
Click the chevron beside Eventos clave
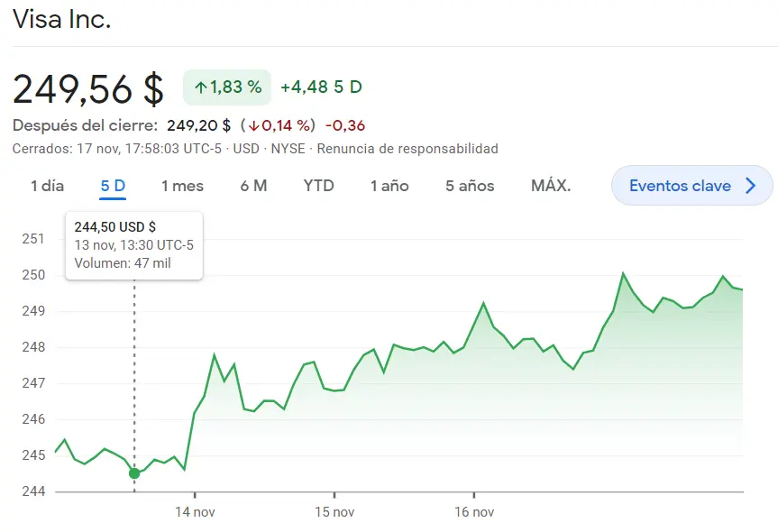coord(753,185)
